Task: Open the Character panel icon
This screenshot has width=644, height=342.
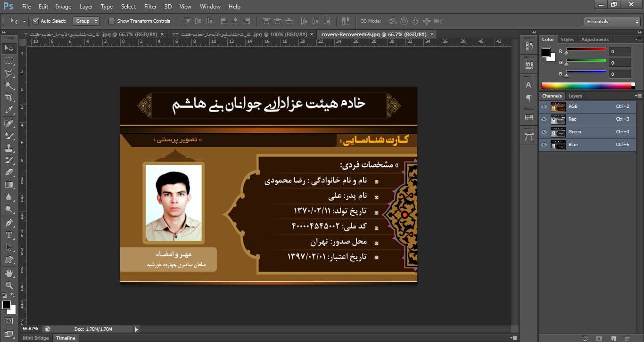Action: [529, 85]
